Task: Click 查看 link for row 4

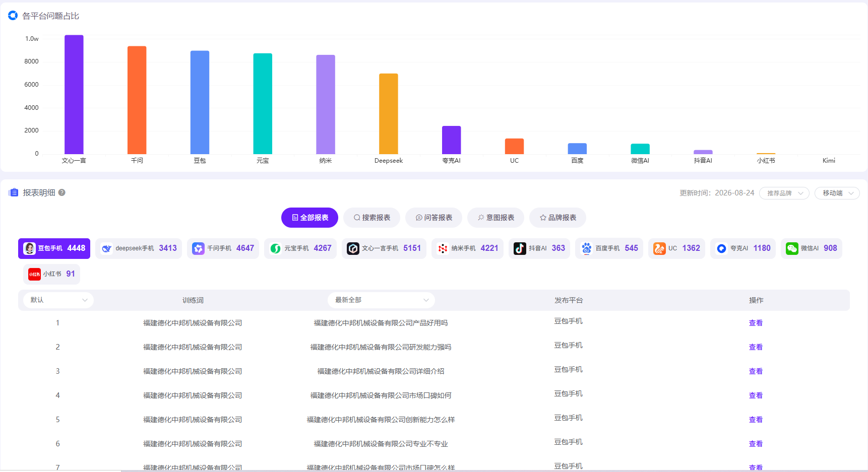Action: pyautogui.click(x=756, y=395)
